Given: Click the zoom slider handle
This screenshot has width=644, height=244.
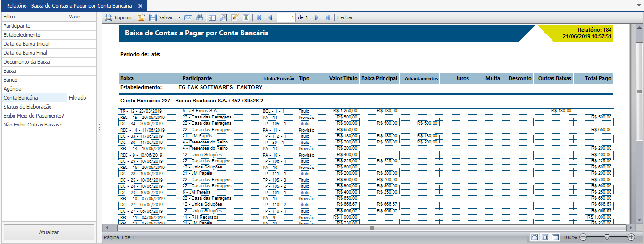Looking at the screenshot, I should pos(607,237).
